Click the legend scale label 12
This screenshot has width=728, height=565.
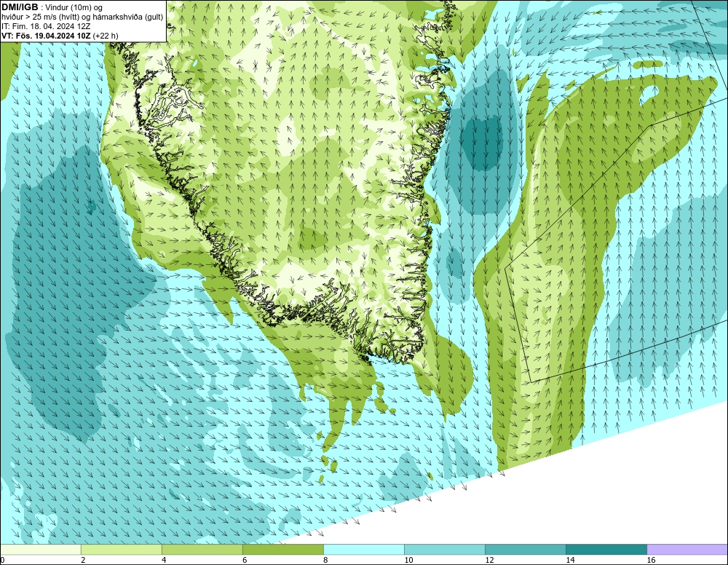[x=489, y=560]
